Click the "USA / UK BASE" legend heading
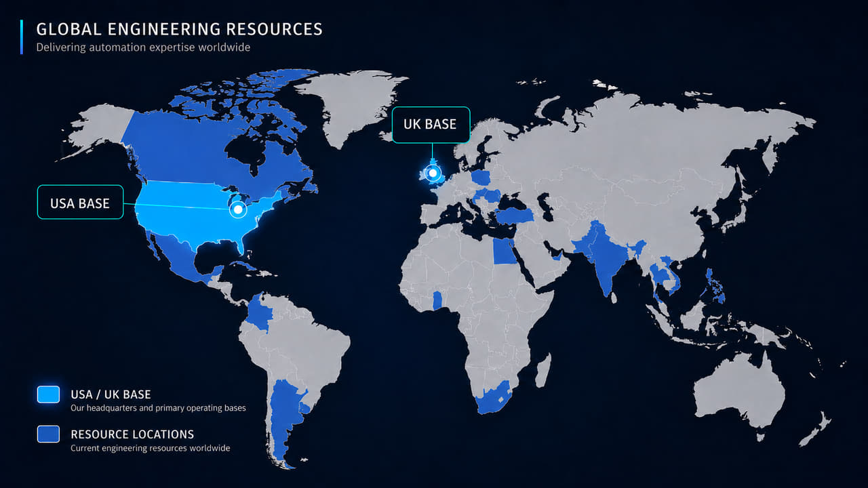 point(111,394)
